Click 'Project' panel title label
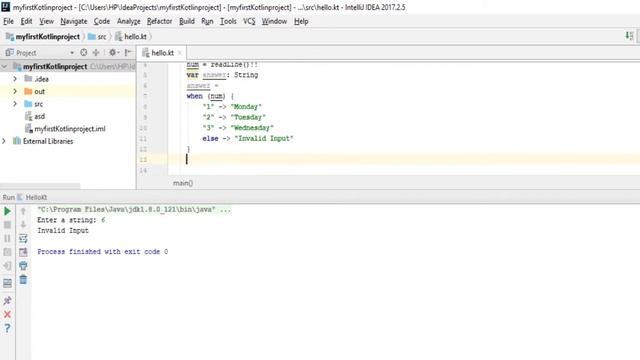 point(27,53)
